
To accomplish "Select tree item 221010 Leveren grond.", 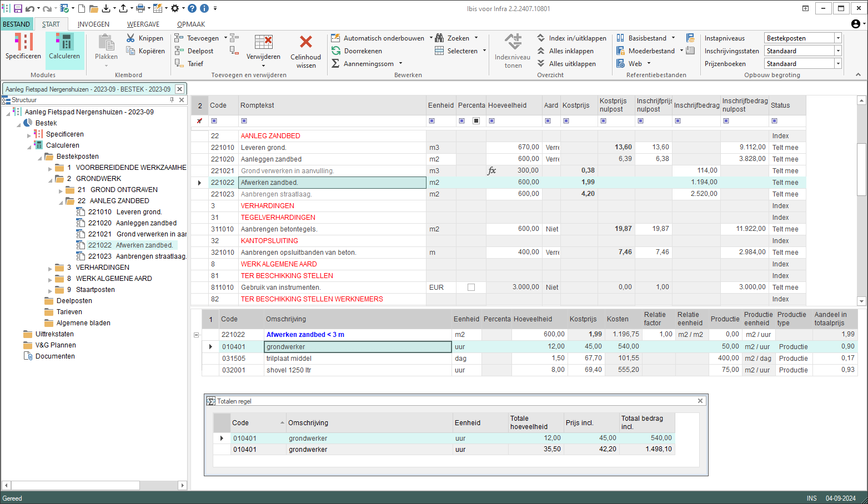I will pos(125,212).
